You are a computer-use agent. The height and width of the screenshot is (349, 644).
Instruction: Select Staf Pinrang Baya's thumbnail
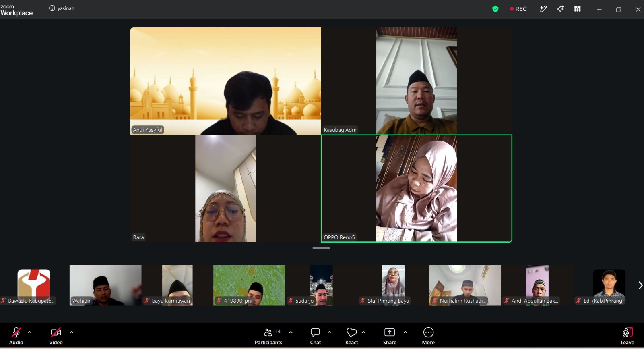393,285
